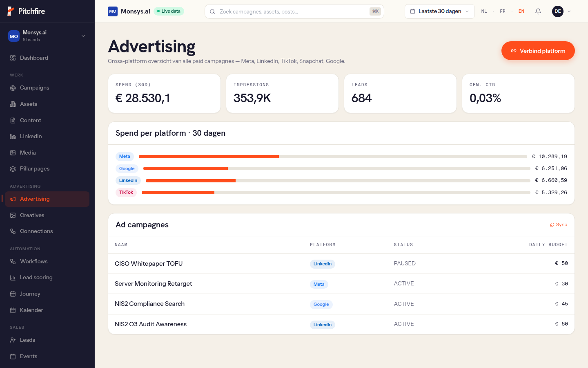Click the Creatives icon in sidebar
This screenshot has height=368, width=588.
pyautogui.click(x=13, y=215)
